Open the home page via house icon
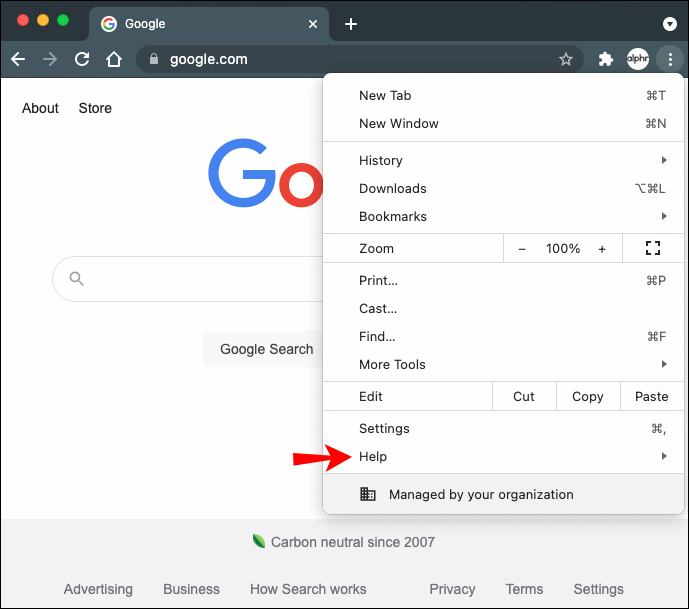 point(114,59)
